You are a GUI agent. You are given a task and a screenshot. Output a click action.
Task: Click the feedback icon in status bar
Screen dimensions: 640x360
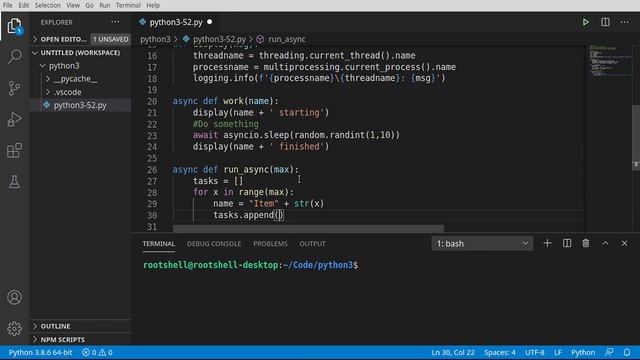click(609, 352)
